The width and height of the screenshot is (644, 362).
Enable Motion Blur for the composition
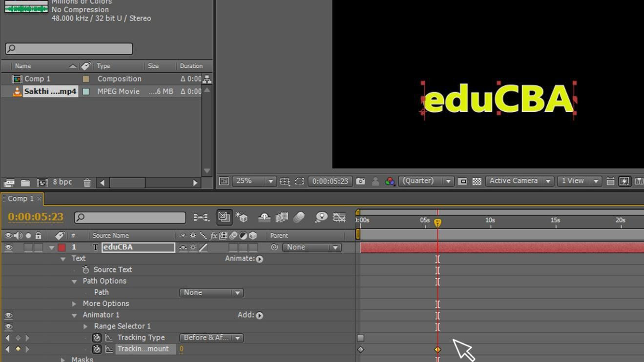[x=299, y=217]
